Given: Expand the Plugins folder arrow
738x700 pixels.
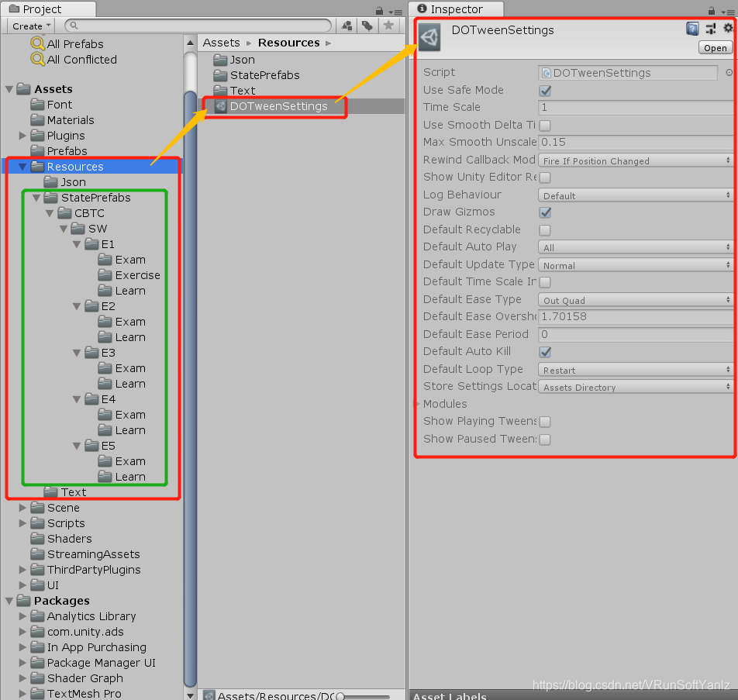Looking at the screenshot, I should click(x=22, y=136).
